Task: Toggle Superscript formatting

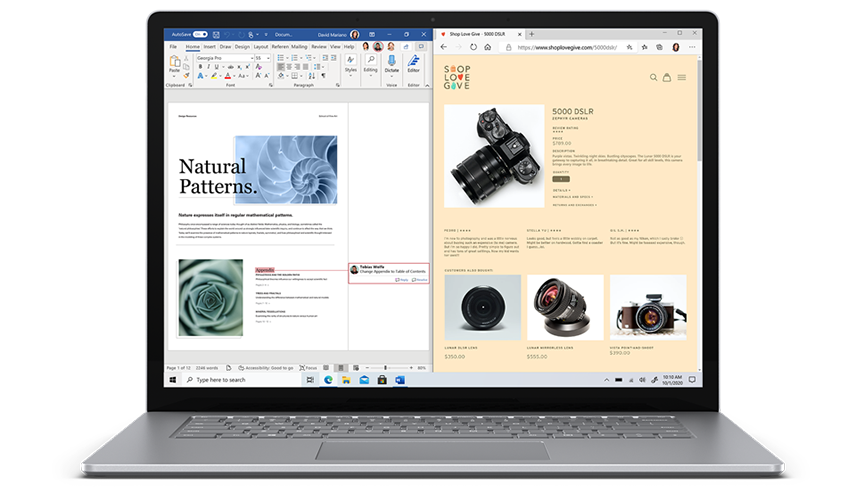Action: (x=247, y=67)
